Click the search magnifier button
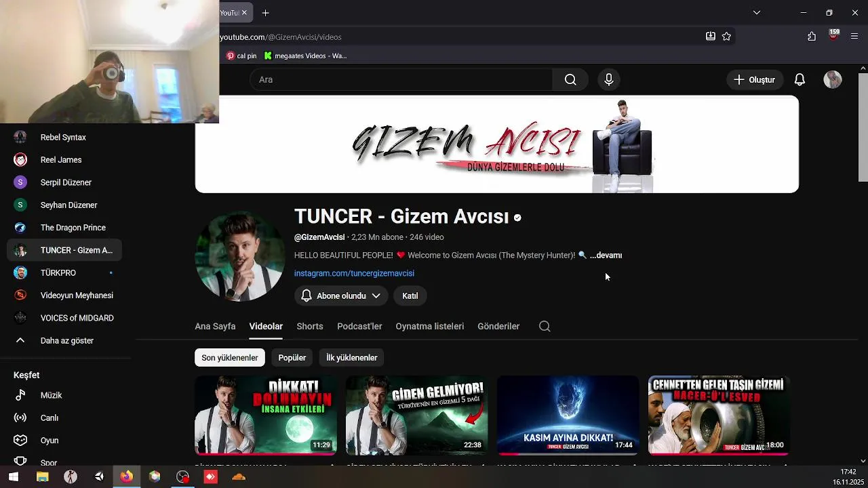868x488 pixels. [570, 79]
